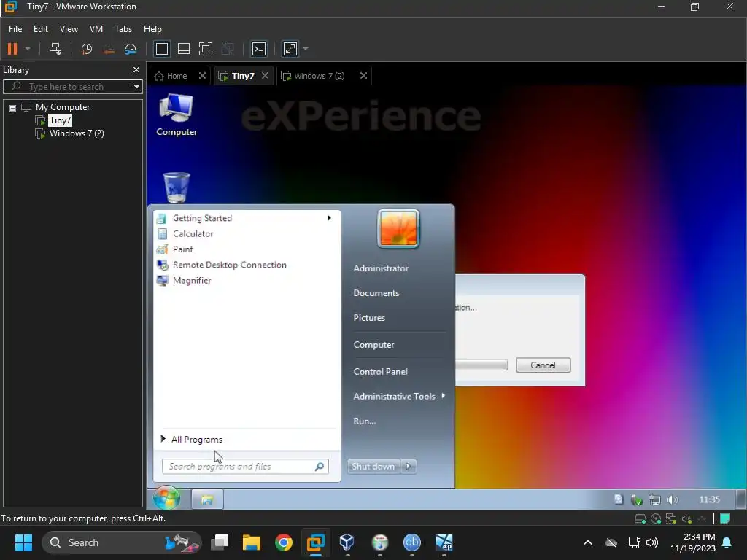Viewport: 747px width, 560px height.
Task: Open Remote Desktop Connection
Action: pyautogui.click(x=230, y=265)
